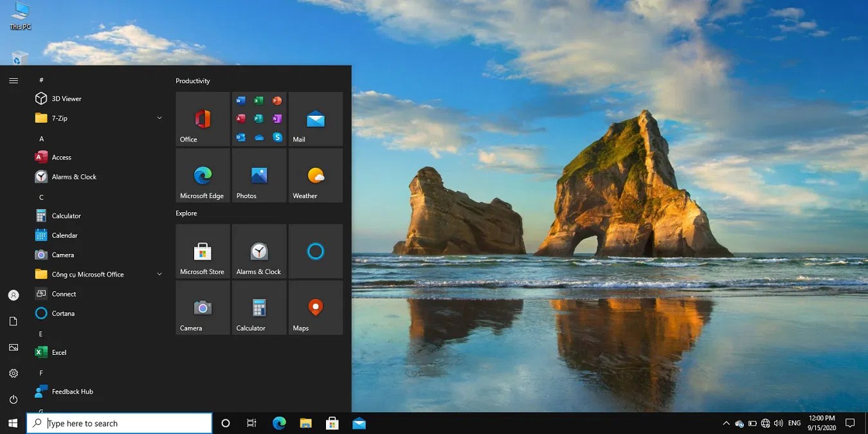The image size is (868, 434).
Task: Open the Action Center notification icon
Action: pyautogui.click(x=850, y=423)
